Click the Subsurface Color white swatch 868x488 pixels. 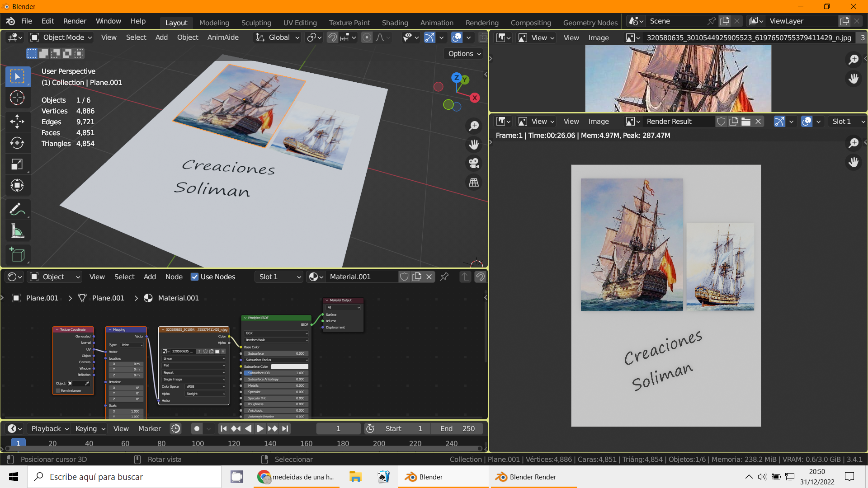point(289,367)
